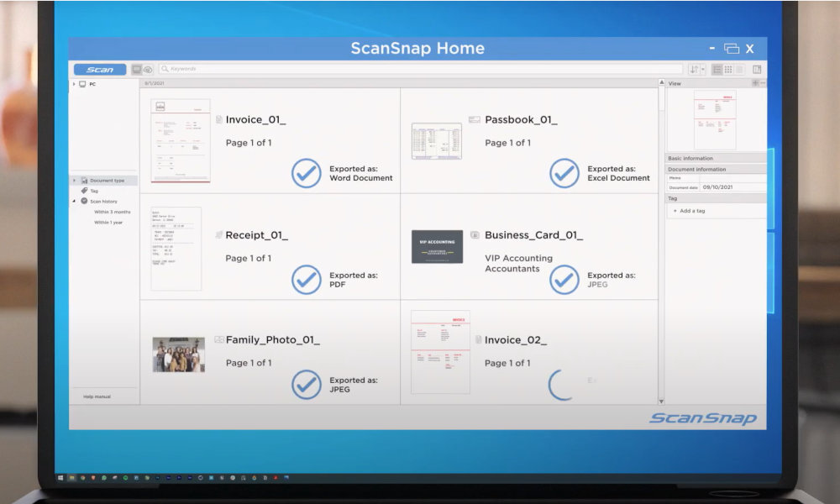The width and height of the screenshot is (840, 504).
Task: Select Tag in the sidebar
Action: click(90, 191)
